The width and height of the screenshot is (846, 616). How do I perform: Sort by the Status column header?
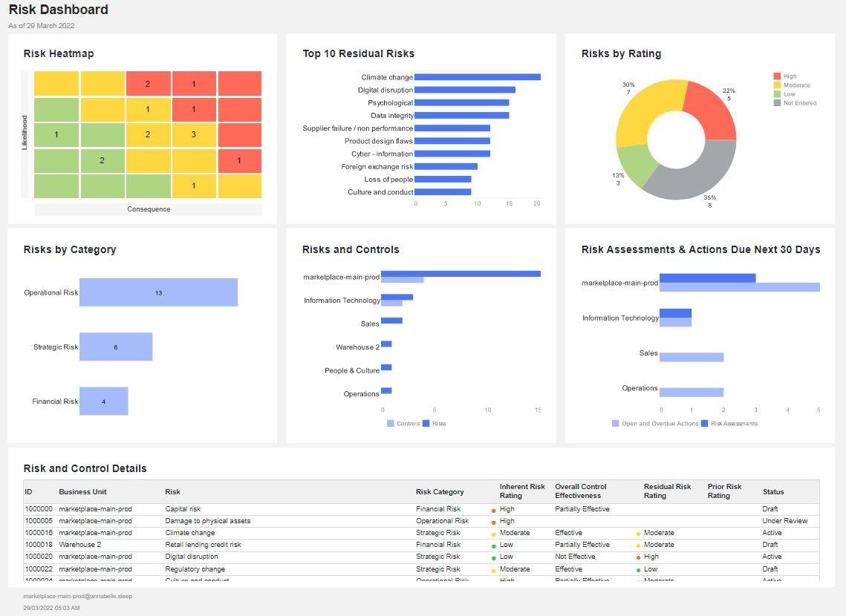pyautogui.click(x=773, y=491)
